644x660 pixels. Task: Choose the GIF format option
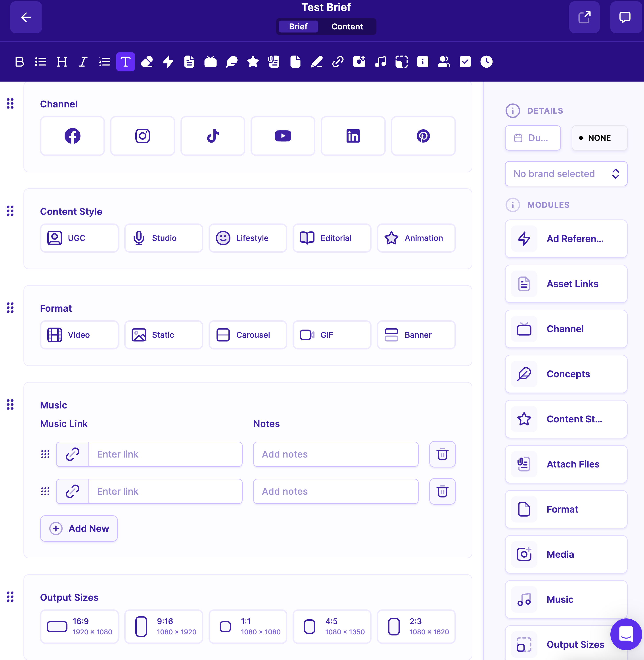[332, 335]
